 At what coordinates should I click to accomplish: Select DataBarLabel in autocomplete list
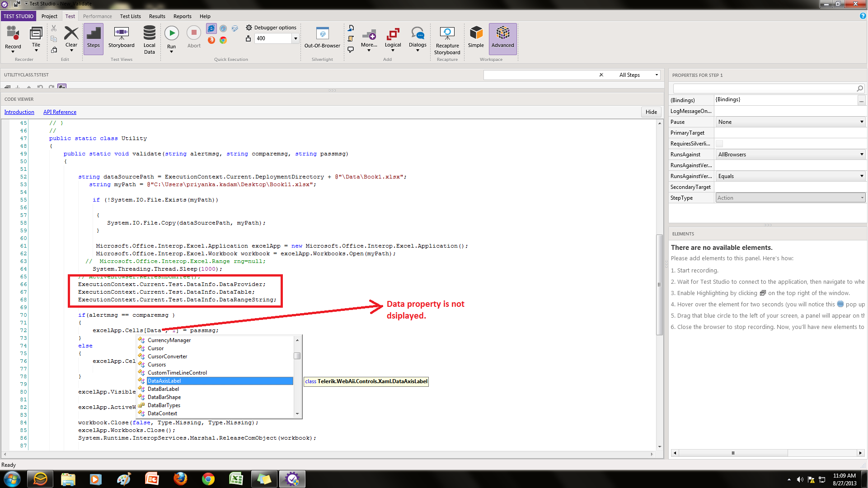tap(163, 389)
